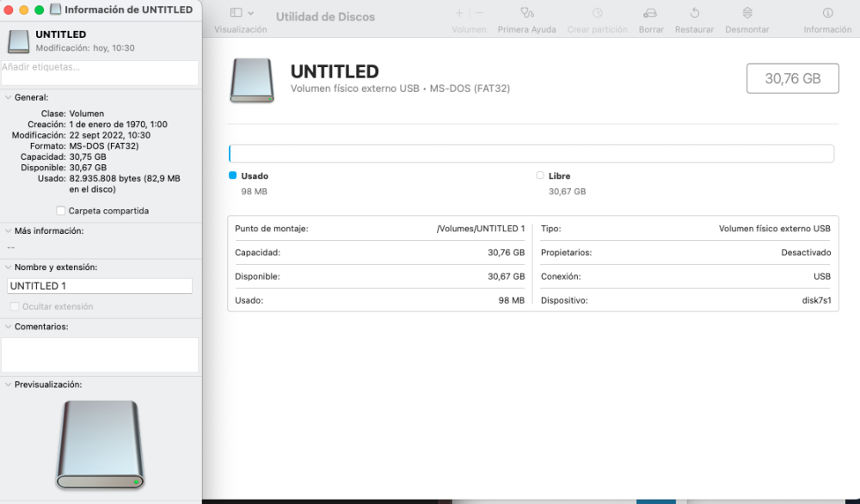Click the Crear partición toolbar icon
The width and height of the screenshot is (860, 504).
pos(598,13)
